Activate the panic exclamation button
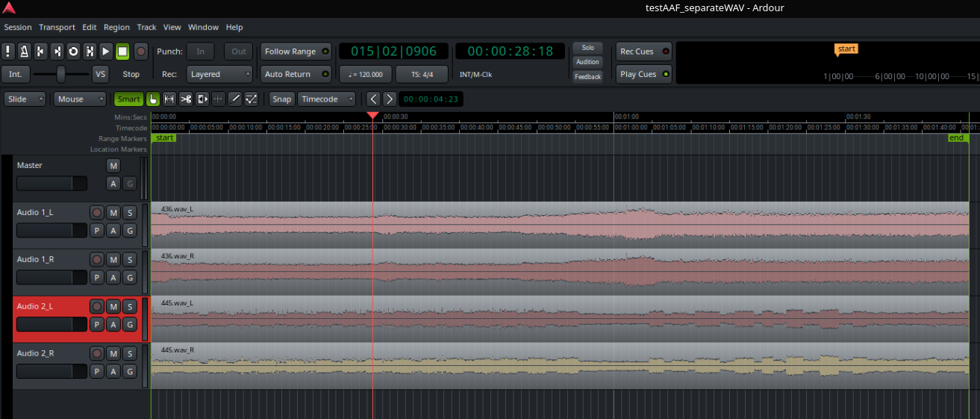Viewport: 980px width, 419px height. point(7,52)
